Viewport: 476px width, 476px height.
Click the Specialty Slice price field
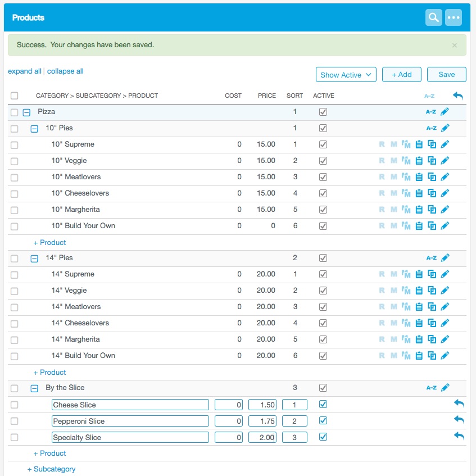tap(262, 437)
